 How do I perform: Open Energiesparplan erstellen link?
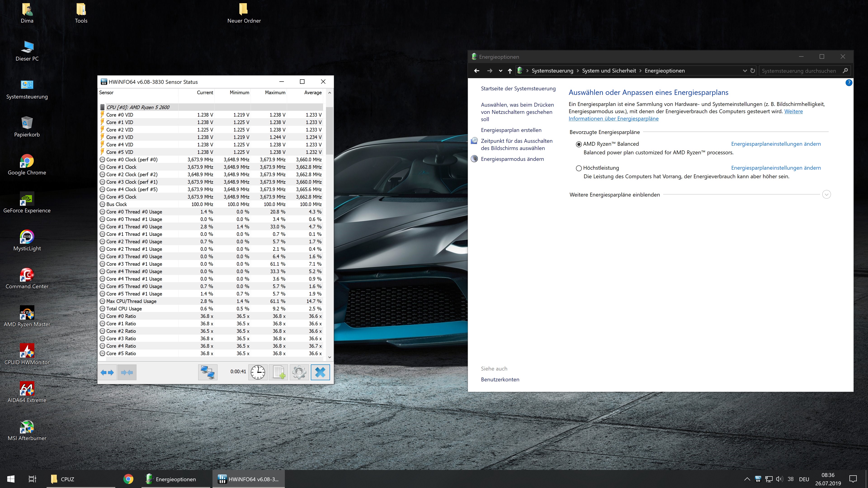pos(511,130)
